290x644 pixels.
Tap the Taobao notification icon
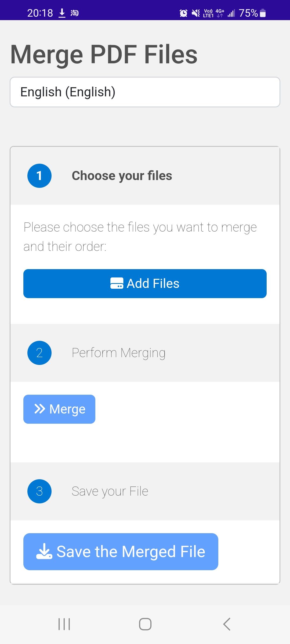[74, 13]
